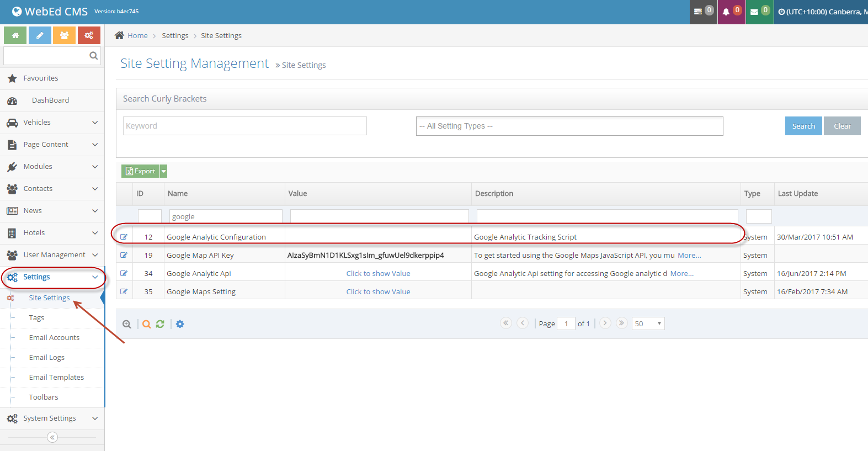
Task: Open Tags in the sidebar
Action: (36, 318)
